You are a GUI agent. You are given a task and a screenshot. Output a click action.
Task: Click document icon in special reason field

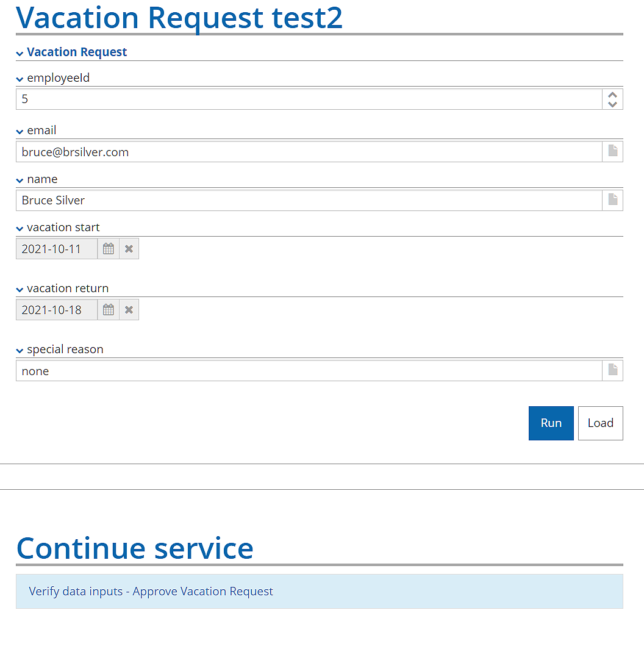[612, 370]
